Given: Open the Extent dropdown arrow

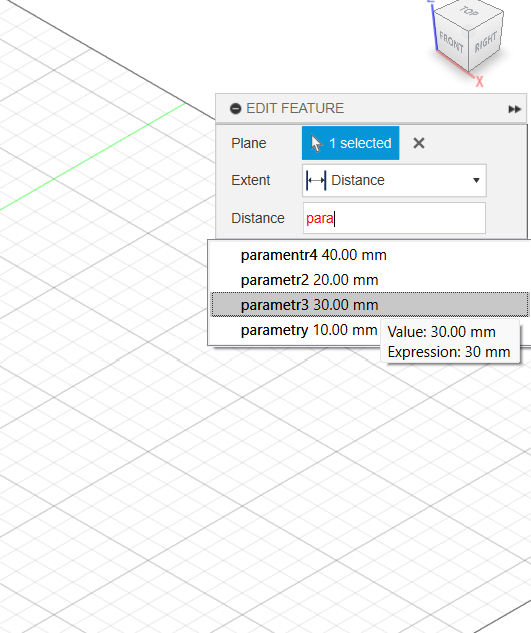Looking at the screenshot, I should coord(476,180).
